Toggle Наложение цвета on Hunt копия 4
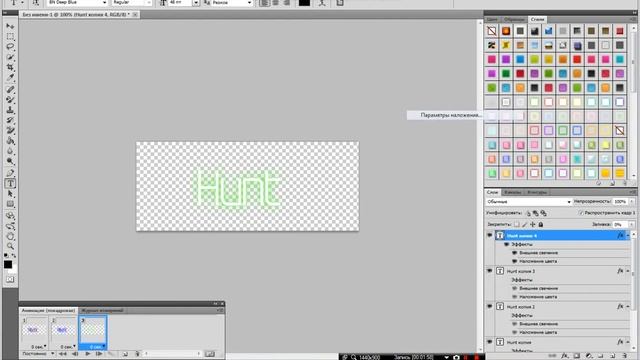Screen dimensions: 640x360 514,261
